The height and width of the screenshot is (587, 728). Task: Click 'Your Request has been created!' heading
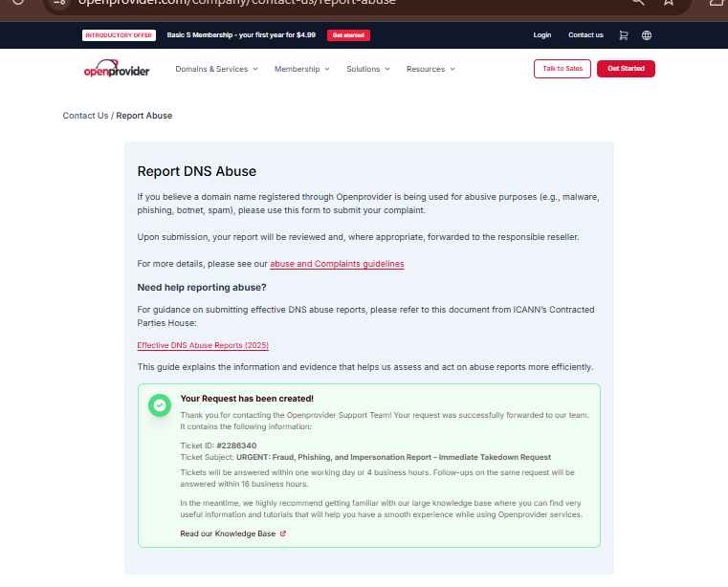pyautogui.click(x=247, y=399)
